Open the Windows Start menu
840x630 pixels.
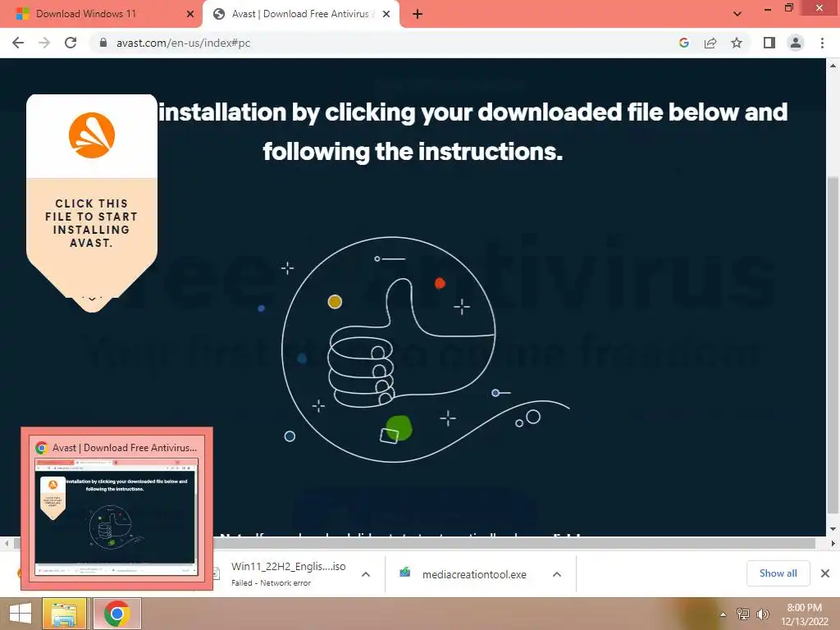(x=20, y=614)
